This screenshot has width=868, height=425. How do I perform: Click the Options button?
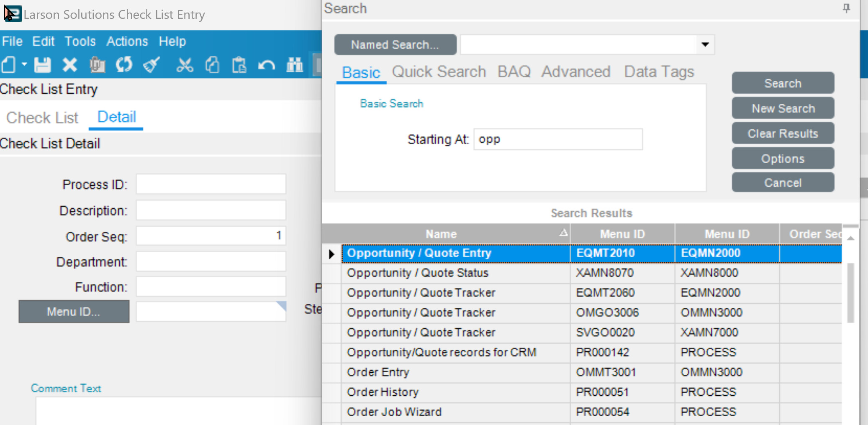[783, 159]
